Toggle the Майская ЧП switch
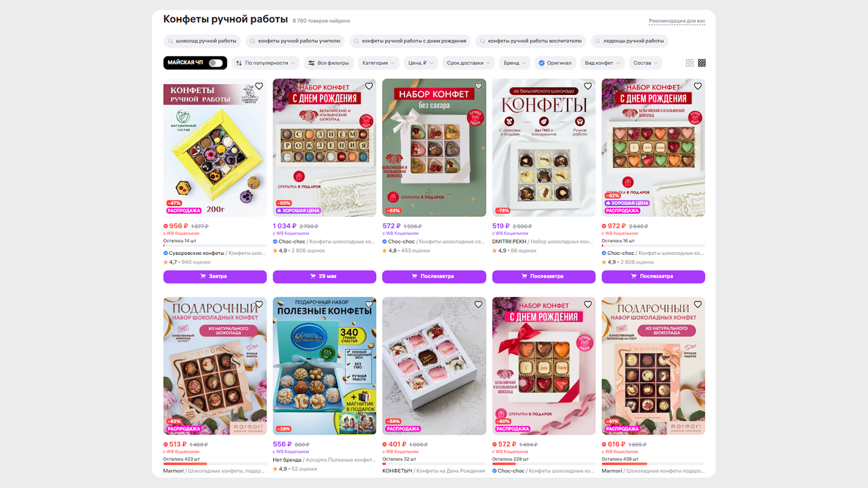The height and width of the screenshot is (488, 868). [215, 63]
